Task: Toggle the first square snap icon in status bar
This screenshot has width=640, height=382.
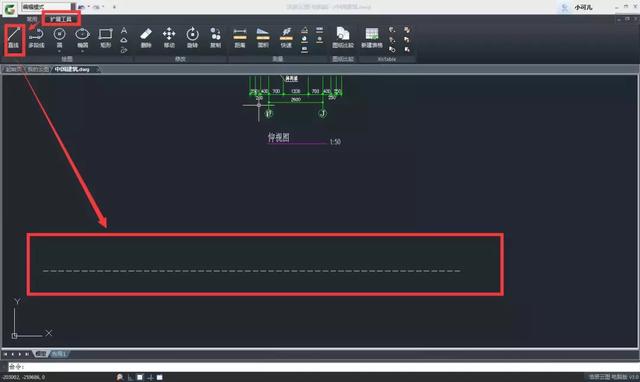Action: coord(140,377)
